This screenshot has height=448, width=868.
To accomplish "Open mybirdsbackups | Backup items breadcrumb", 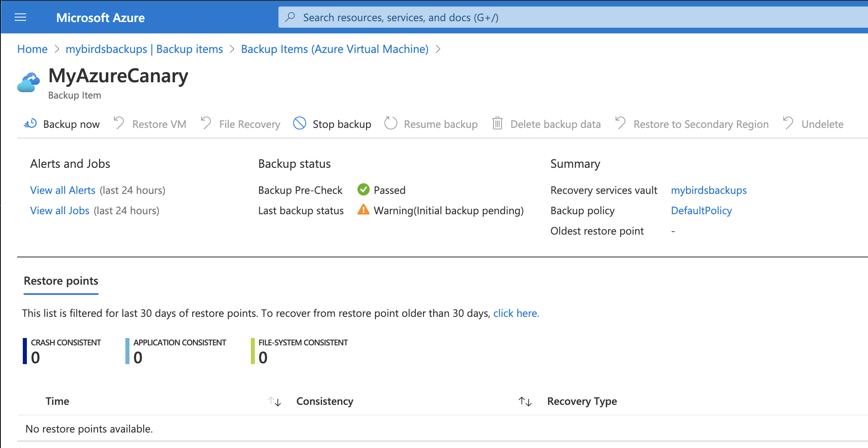I will tap(144, 49).
